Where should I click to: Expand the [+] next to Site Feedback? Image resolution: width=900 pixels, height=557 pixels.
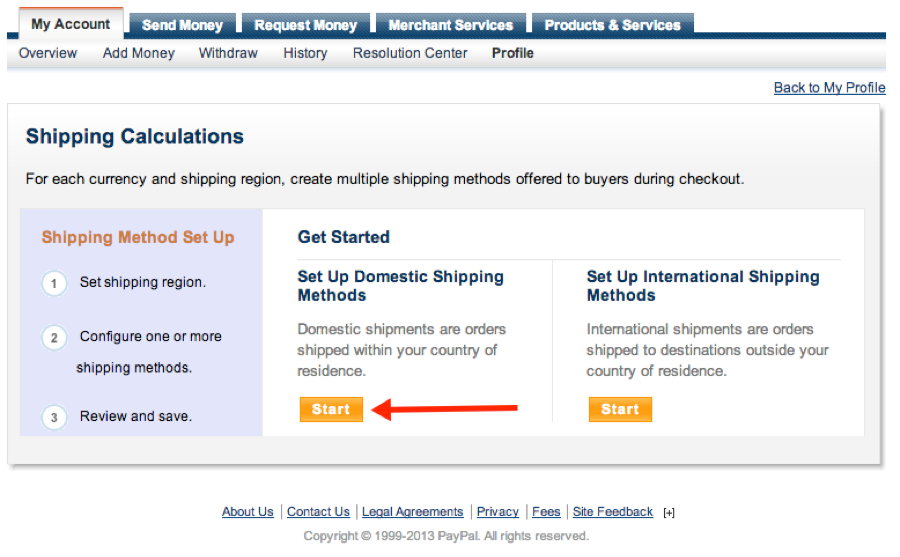[x=669, y=513]
